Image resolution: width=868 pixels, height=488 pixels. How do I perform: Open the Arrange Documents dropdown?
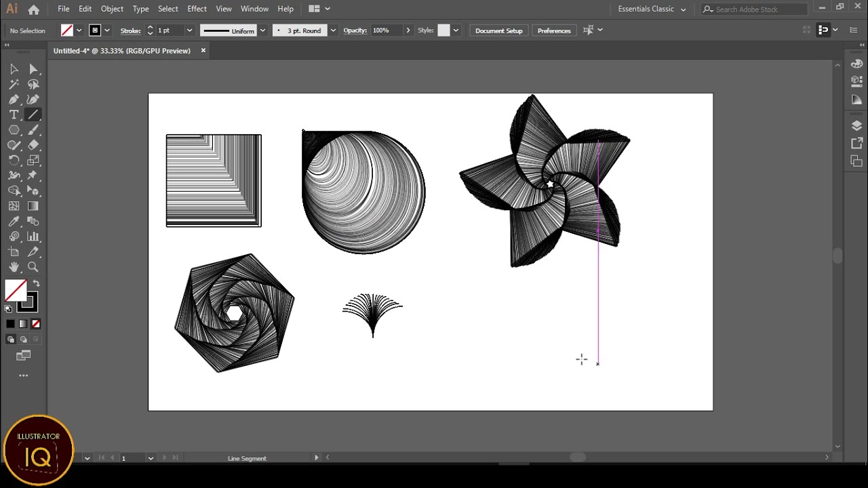319,9
